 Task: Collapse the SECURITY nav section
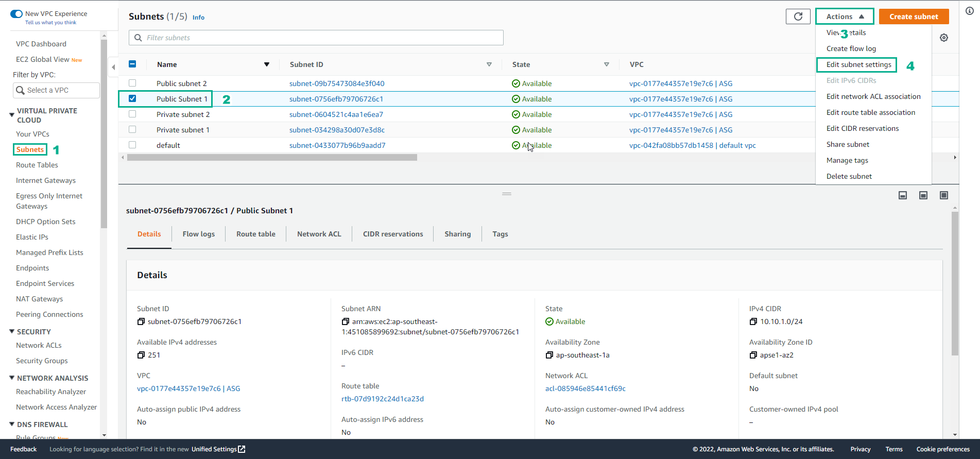click(x=12, y=331)
